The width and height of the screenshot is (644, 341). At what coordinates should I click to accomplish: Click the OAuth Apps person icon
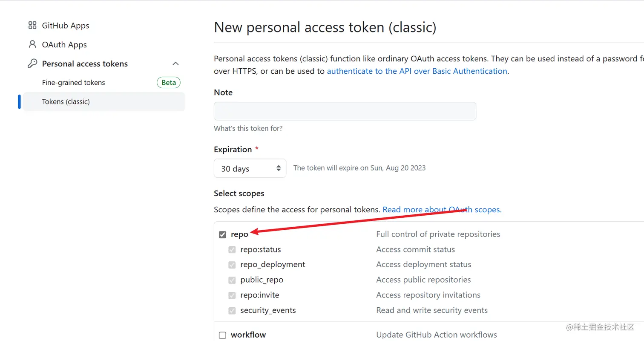tap(32, 44)
